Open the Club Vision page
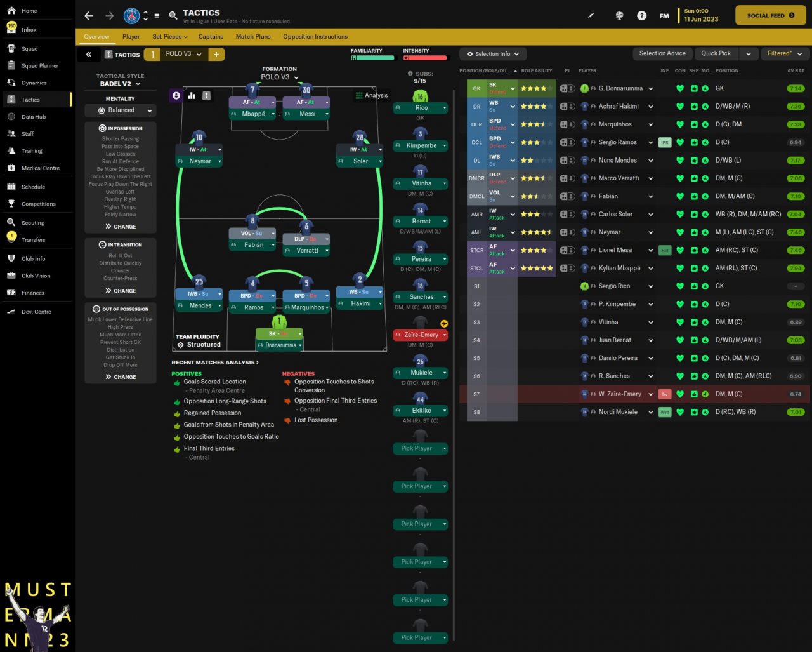 (36, 276)
